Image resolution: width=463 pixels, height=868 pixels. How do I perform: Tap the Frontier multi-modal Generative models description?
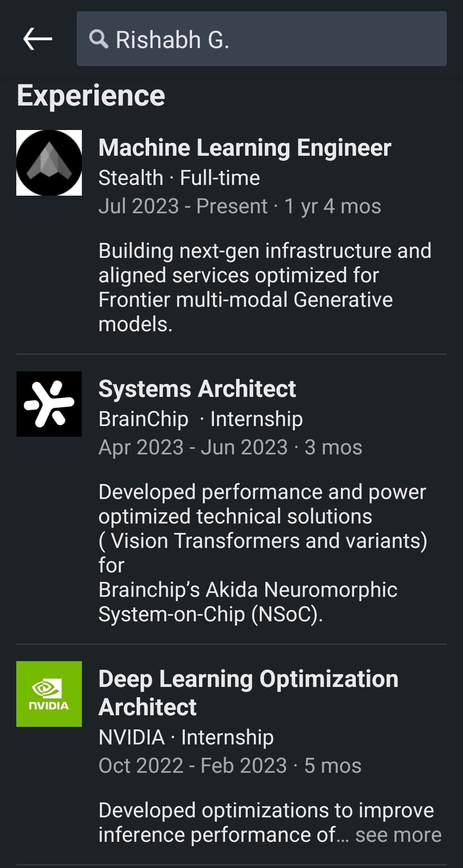[x=265, y=287]
